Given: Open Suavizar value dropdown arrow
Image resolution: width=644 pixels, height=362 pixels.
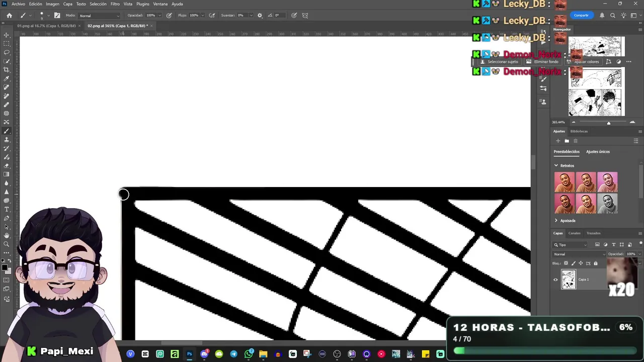Looking at the screenshot, I should coord(251,15).
